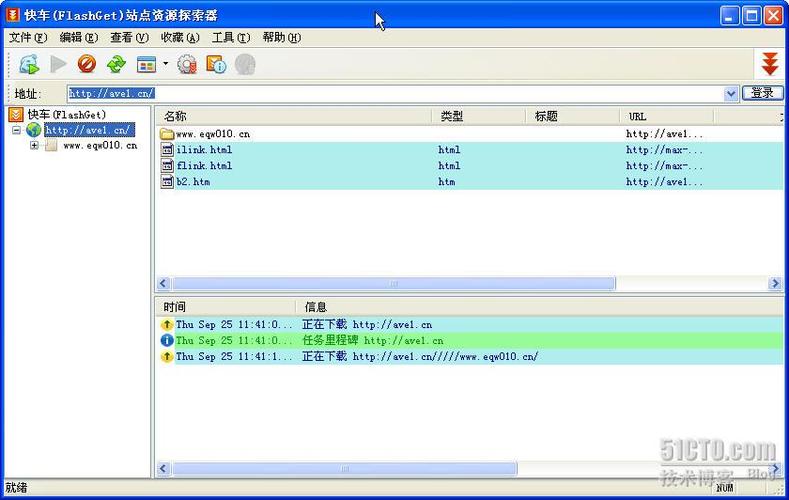Image resolution: width=789 pixels, height=500 pixels.
Task: Open the 文件(F) menu
Action: pyautogui.click(x=28, y=38)
